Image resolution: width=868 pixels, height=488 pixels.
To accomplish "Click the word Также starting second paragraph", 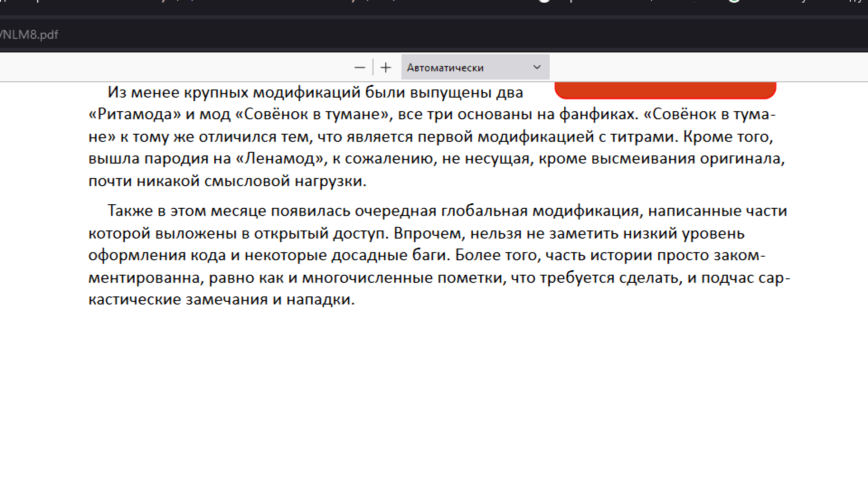I will point(130,211).
